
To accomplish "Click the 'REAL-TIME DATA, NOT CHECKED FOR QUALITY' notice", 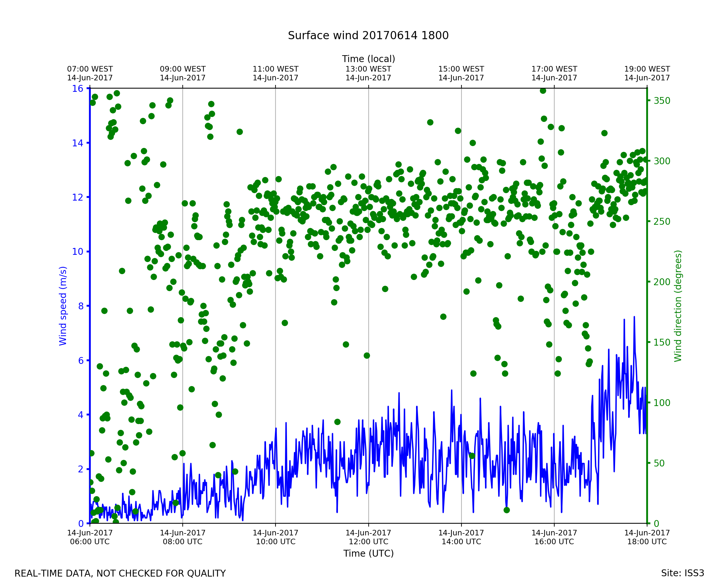I will pos(120,574).
